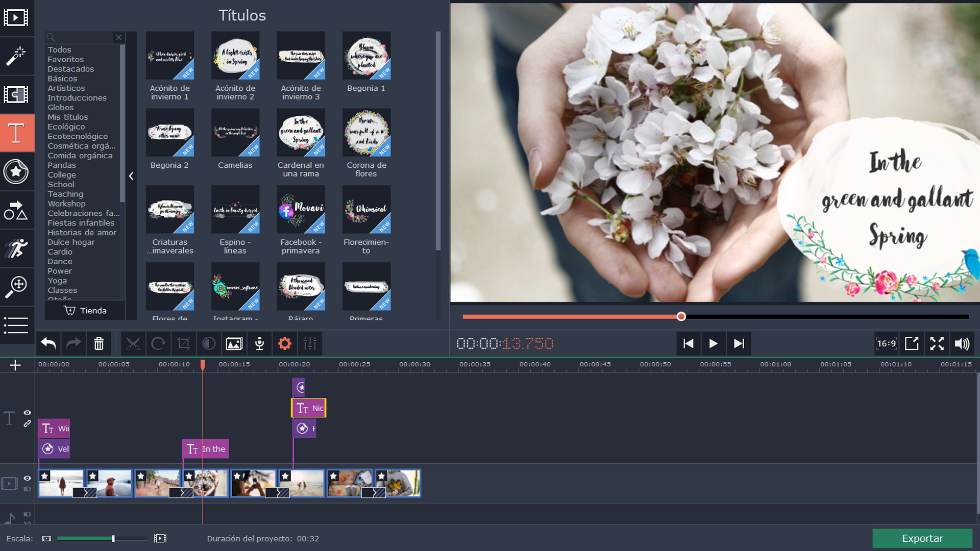The width and height of the screenshot is (980, 551).
Task: Click the scissors Split tool
Action: click(x=133, y=344)
